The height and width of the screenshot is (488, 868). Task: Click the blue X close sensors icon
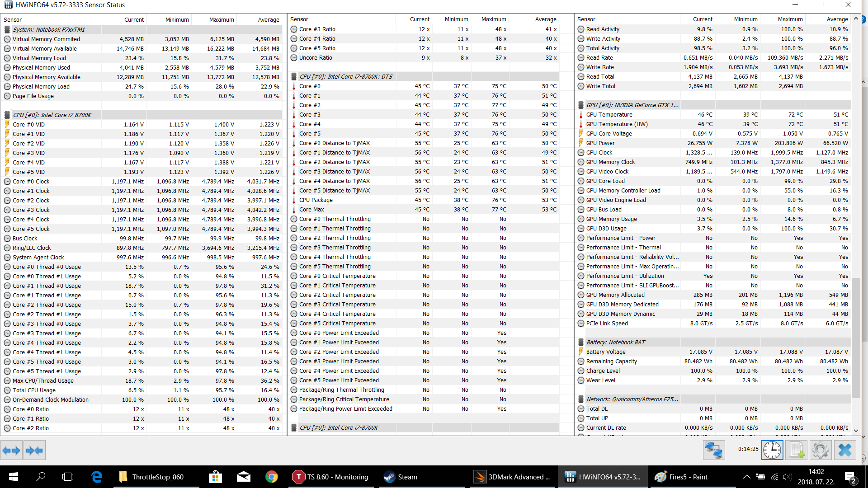tap(844, 450)
